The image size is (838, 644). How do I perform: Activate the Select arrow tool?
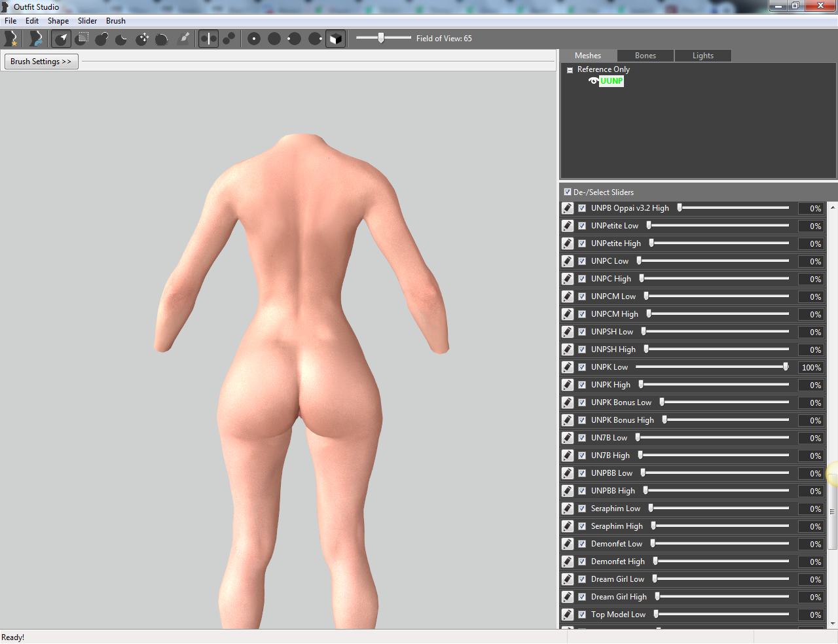(62, 39)
